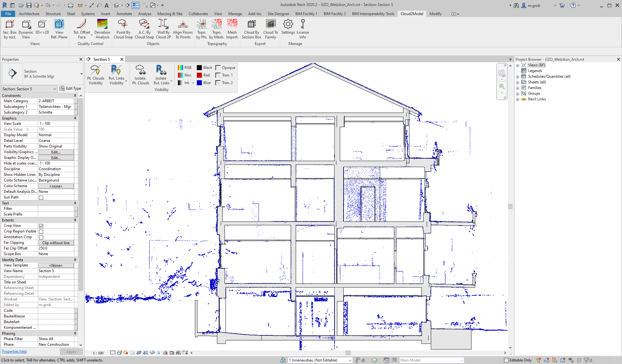Viewport: 622px width, 364px height.
Task: Toggle the Sun Path checkbox
Action: 41,198
